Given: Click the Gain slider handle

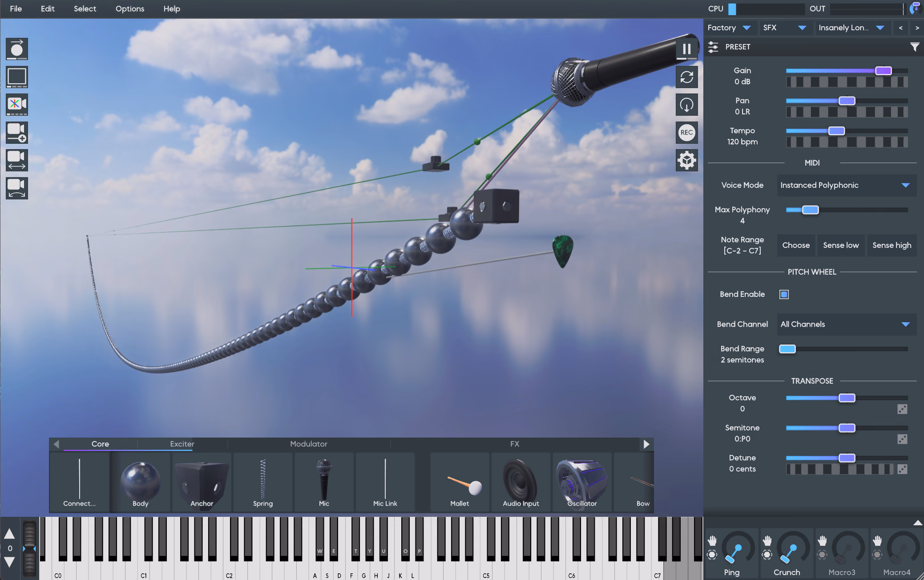Looking at the screenshot, I should (884, 71).
